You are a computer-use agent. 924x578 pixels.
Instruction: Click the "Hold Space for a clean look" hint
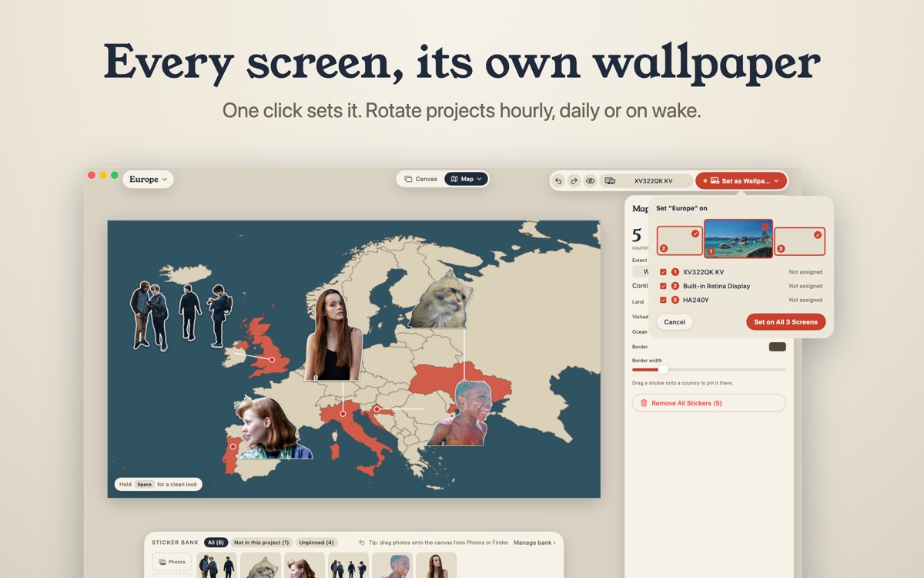click(x=159, y=484)
